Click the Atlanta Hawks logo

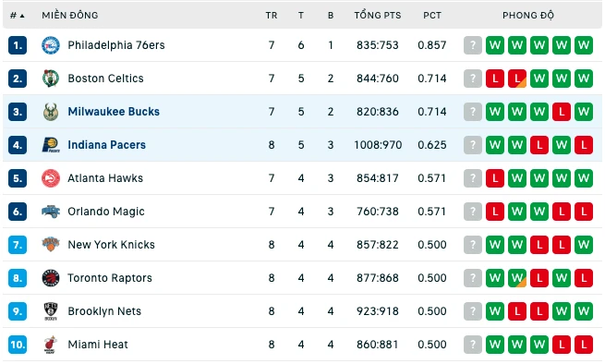click(51, 178)
